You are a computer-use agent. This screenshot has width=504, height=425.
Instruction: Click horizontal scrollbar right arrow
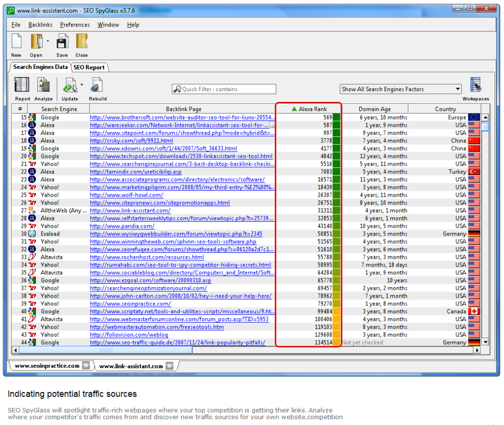pos(477,350)
